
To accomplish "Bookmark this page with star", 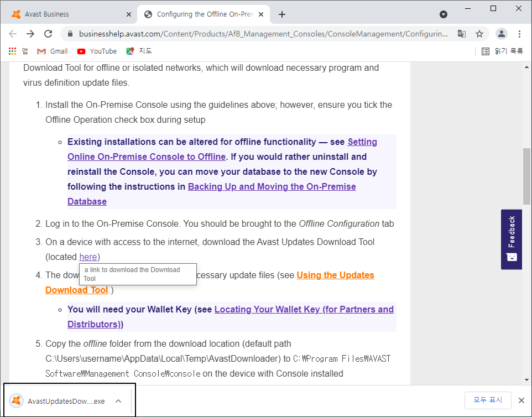I will coord(479,34).
